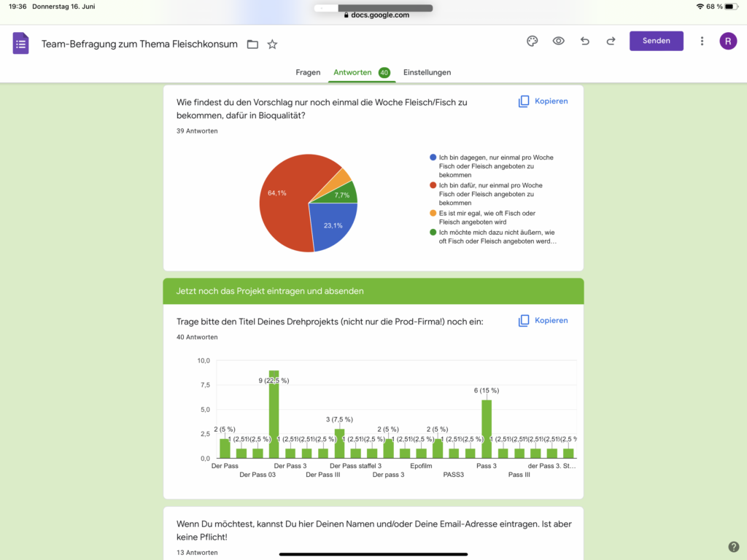Click axis label 'Der Pass 03'
The width and height of the screenshot is (747, 560).
point(258,475)
